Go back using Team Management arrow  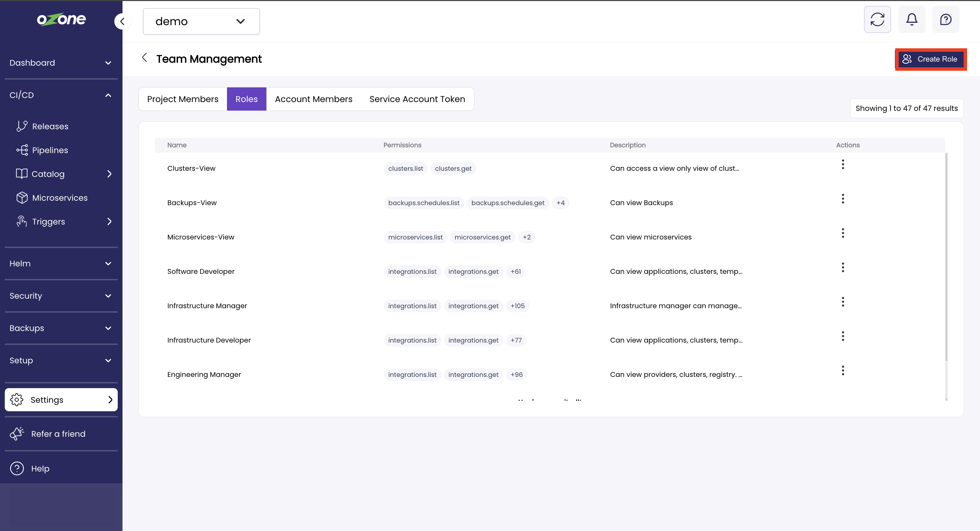click(144, 58)
